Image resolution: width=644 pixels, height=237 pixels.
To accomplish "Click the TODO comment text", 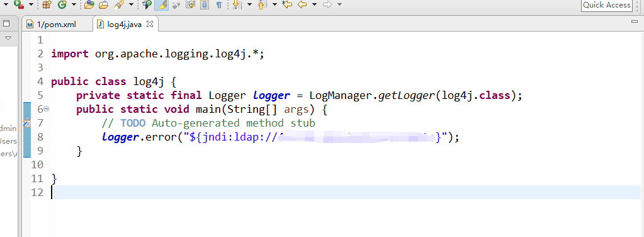I will pyautogui.click(x=208, y=123).
